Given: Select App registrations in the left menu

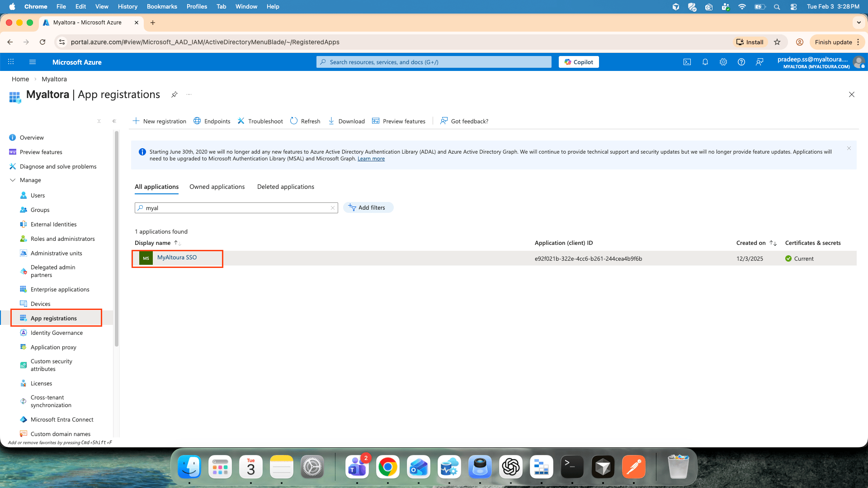Looking at the screenshot, I should [57, 318].
